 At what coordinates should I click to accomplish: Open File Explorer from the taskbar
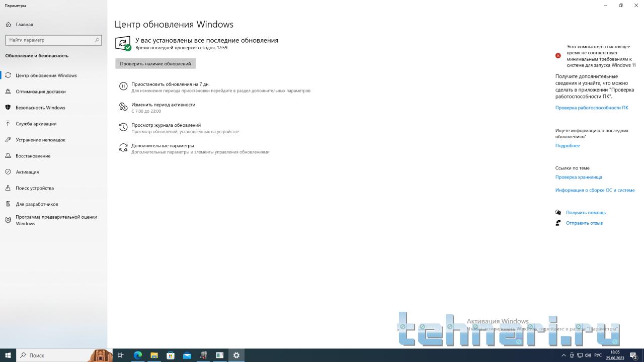click(x=154, y=355)
